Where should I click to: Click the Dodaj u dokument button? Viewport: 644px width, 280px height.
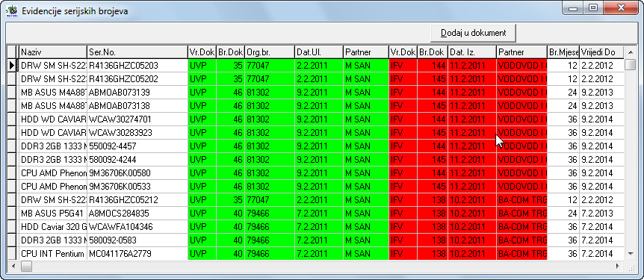[473, 33]
